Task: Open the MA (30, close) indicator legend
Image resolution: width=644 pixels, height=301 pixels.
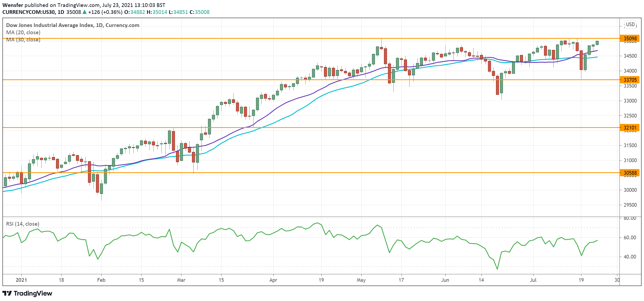Action: [23, 40]
